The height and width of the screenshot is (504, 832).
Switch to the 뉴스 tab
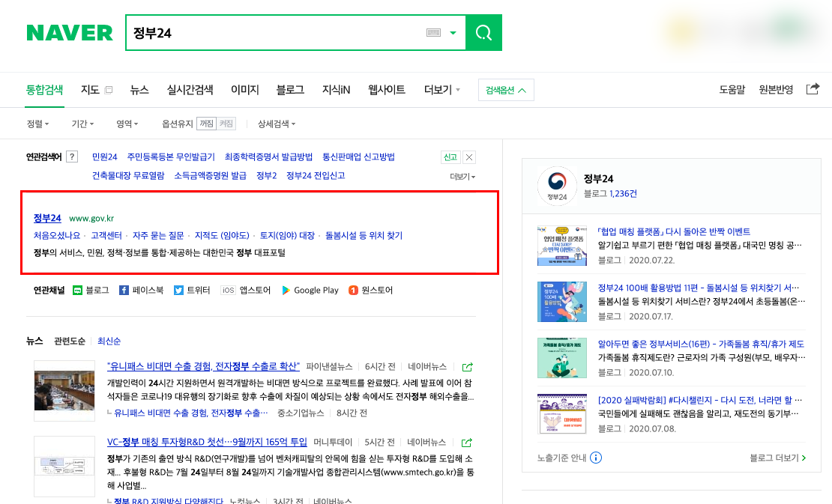click(x=139, y=90)
